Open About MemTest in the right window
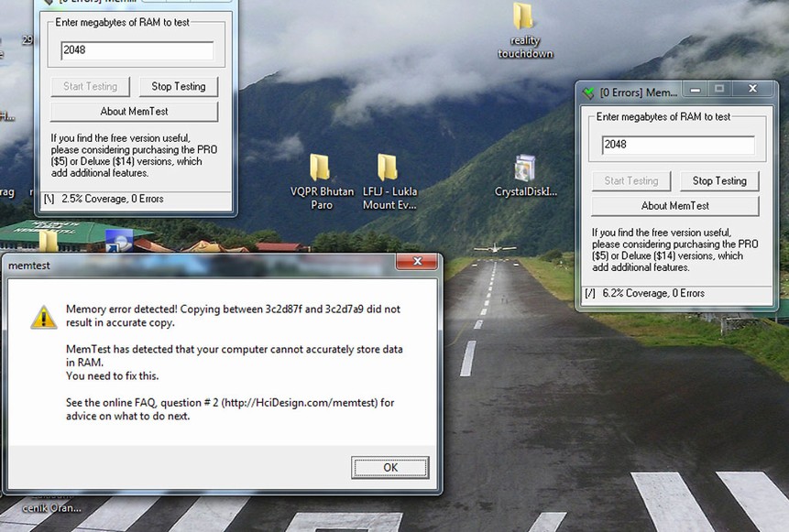 674,206
